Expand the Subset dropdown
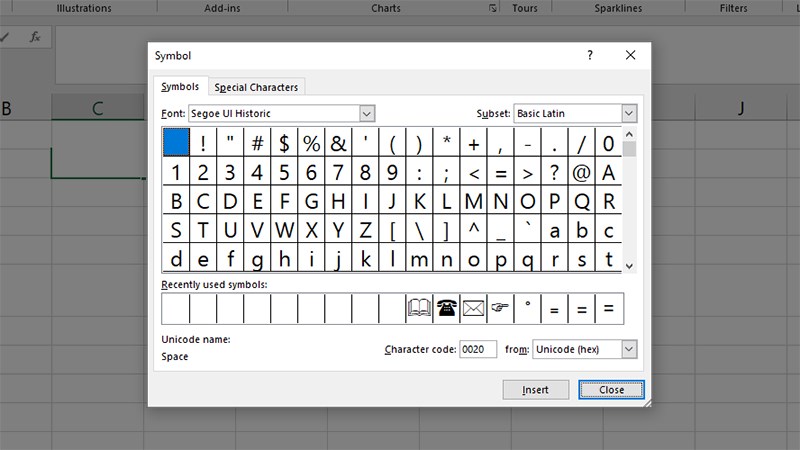The image size is (800, 450). (x=628, y=114)
